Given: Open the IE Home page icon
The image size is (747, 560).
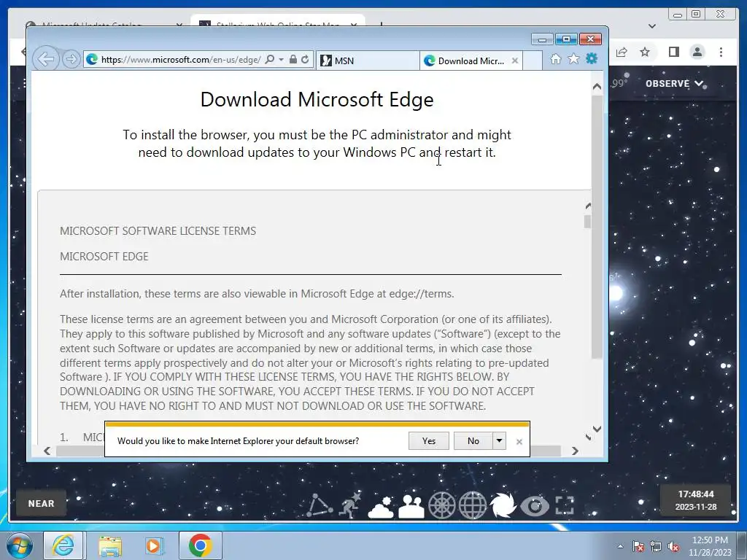Looking at the screenshot, I should point(555,59).
